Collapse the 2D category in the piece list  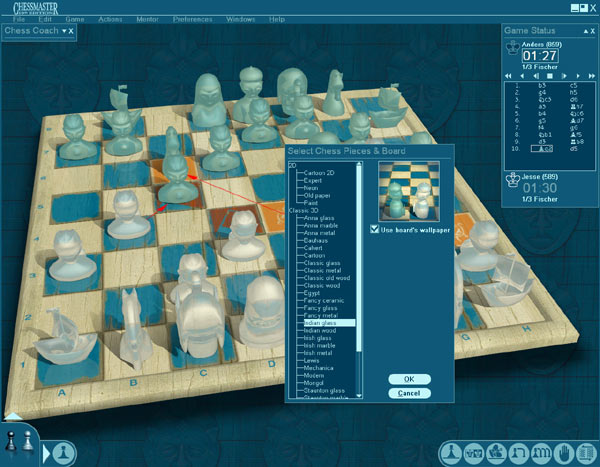[292, 165]
